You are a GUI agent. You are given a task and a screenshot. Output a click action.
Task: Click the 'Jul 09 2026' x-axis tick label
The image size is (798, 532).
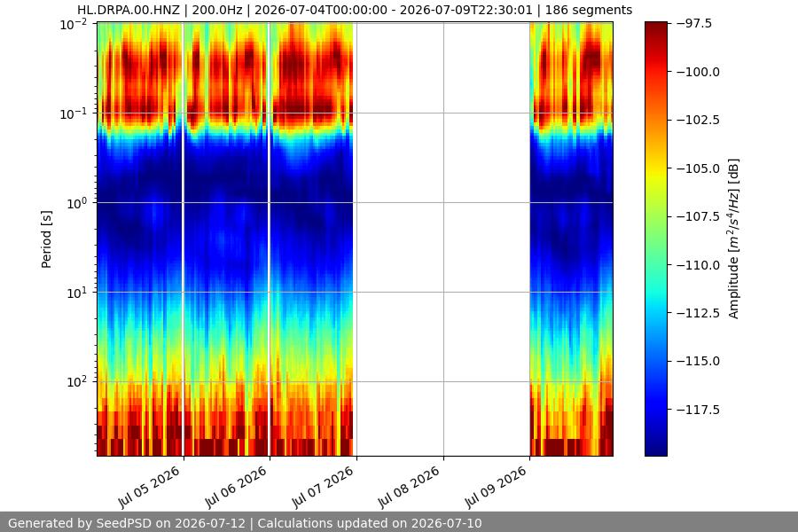coord(495,487)
